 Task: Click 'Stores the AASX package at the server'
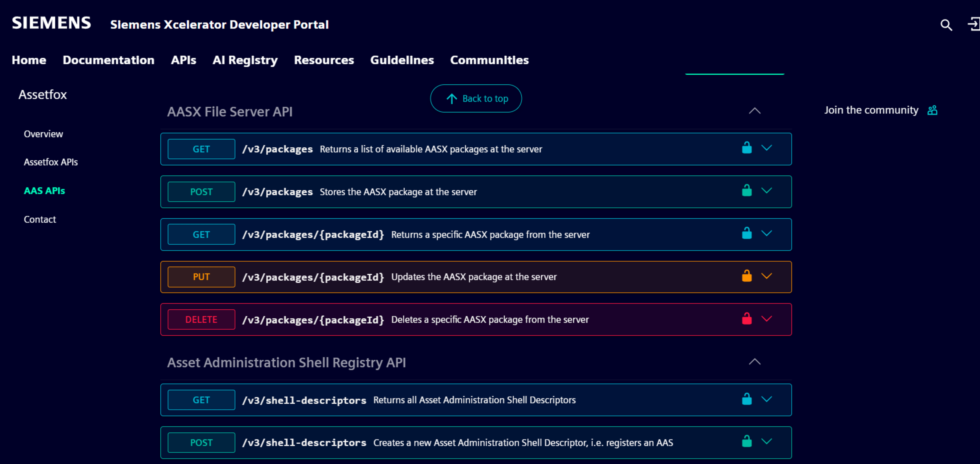point(398,192)
